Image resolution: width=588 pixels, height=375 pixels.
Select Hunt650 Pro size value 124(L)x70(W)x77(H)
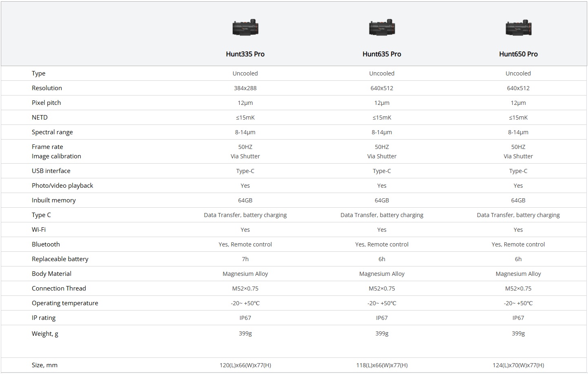[x=518, y=365]
